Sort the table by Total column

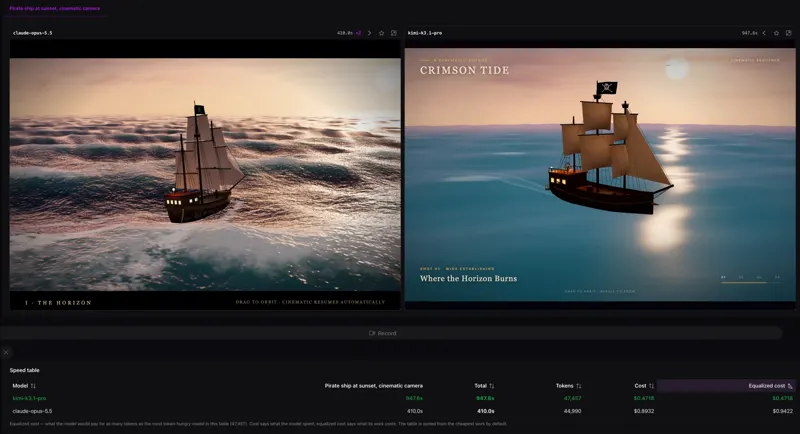coord(484,386)
